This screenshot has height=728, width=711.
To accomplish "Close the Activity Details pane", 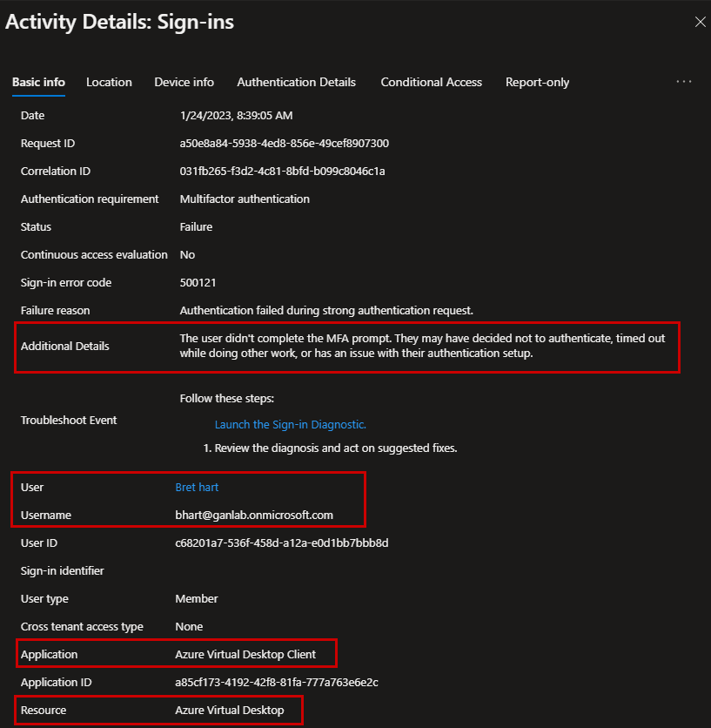I will (700, 23).
